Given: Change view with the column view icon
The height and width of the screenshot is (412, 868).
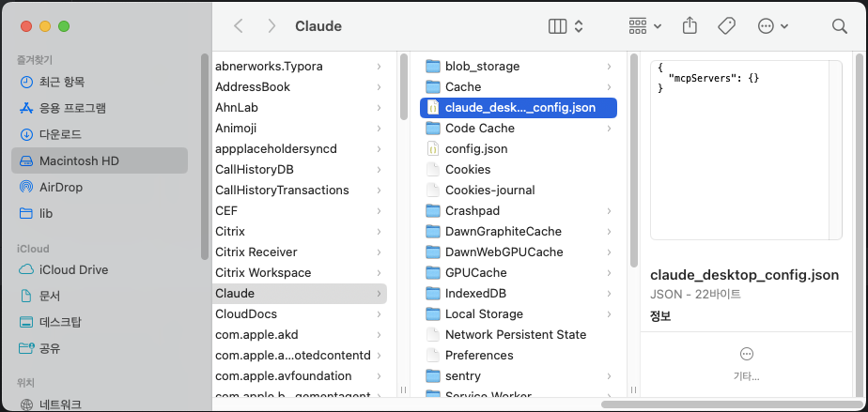Looking at the screenshot, I should [557, 26].
